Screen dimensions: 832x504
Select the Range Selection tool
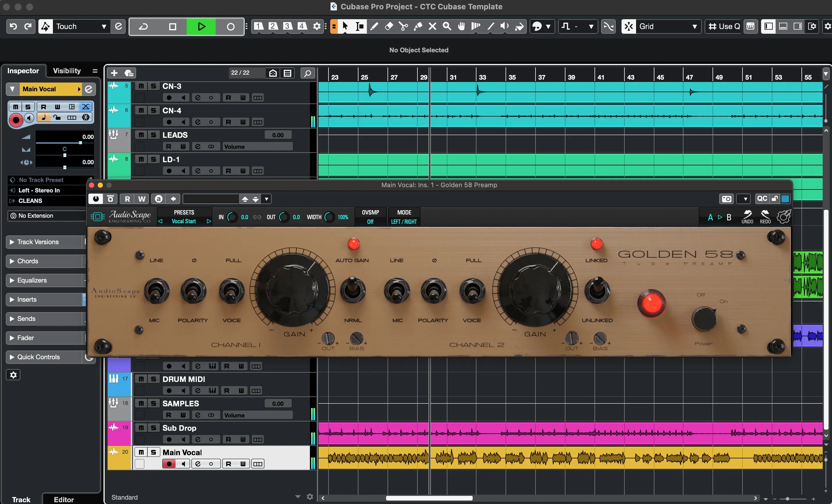point(359,26)
